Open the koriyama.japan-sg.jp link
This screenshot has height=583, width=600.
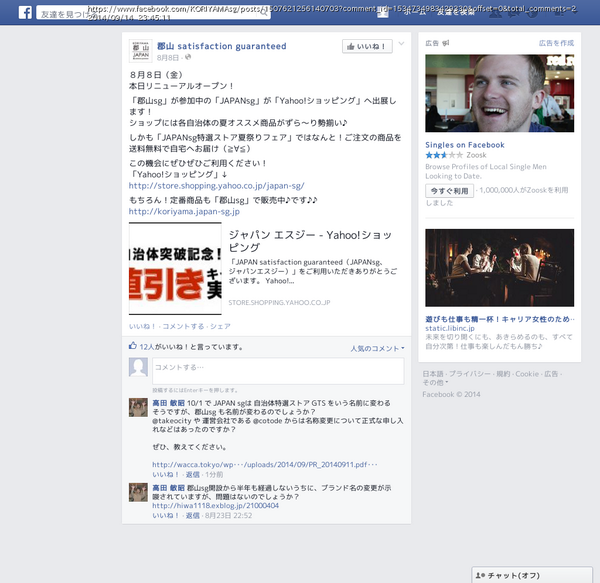[x=184, y=212]
